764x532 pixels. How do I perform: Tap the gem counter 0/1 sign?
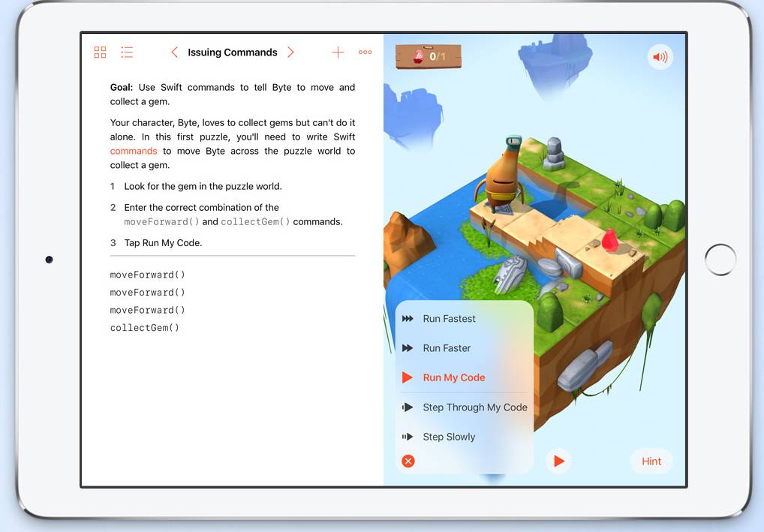(429, 56)
